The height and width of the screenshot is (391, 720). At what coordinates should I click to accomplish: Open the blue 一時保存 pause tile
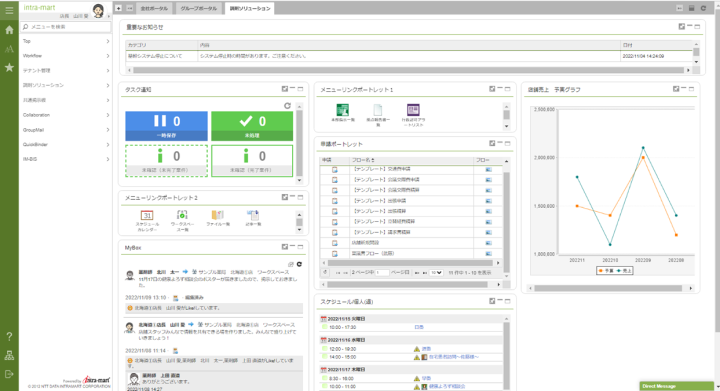coord(166,126)
